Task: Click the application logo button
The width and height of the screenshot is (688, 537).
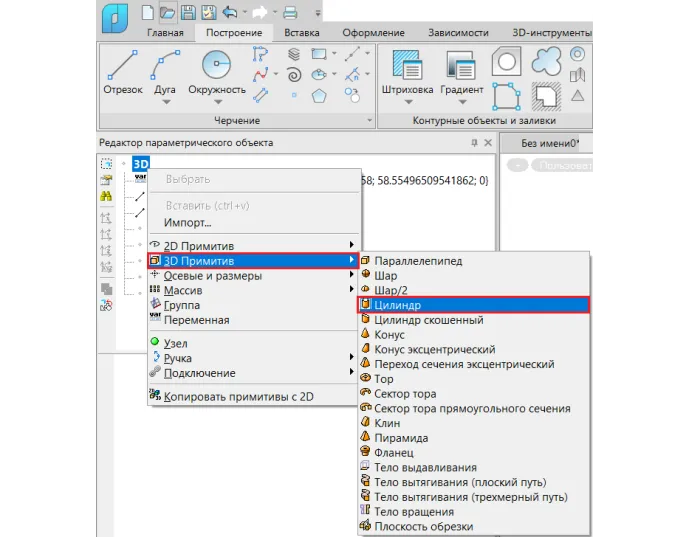Action: [x=115, y=18]
